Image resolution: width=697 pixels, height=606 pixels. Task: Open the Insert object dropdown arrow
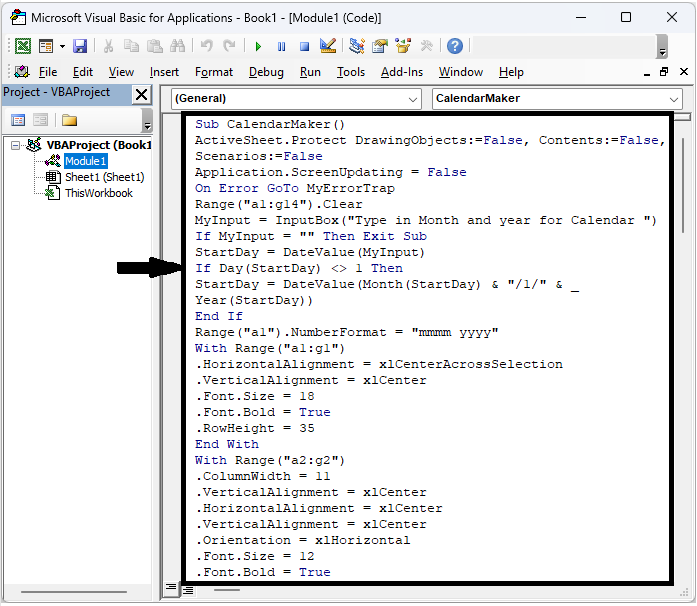coord(62,46)
